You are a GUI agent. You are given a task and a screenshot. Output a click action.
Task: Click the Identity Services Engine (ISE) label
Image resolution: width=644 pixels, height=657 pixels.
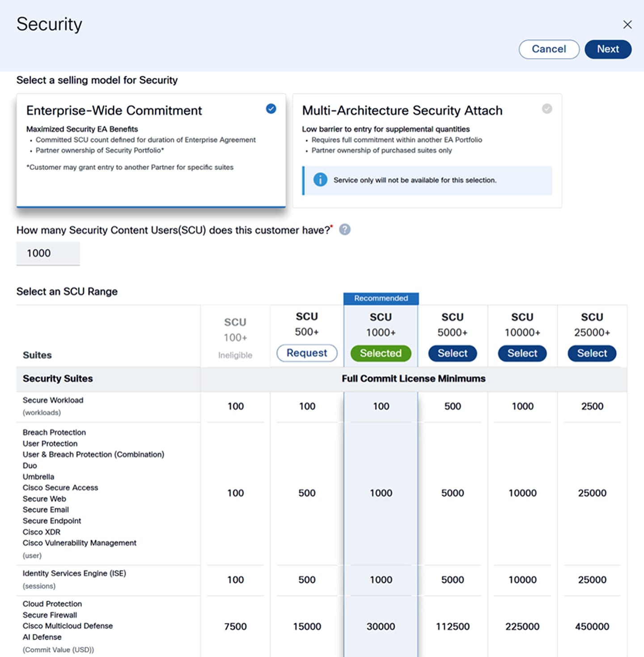pyautogui.click(x=74, y=573)
